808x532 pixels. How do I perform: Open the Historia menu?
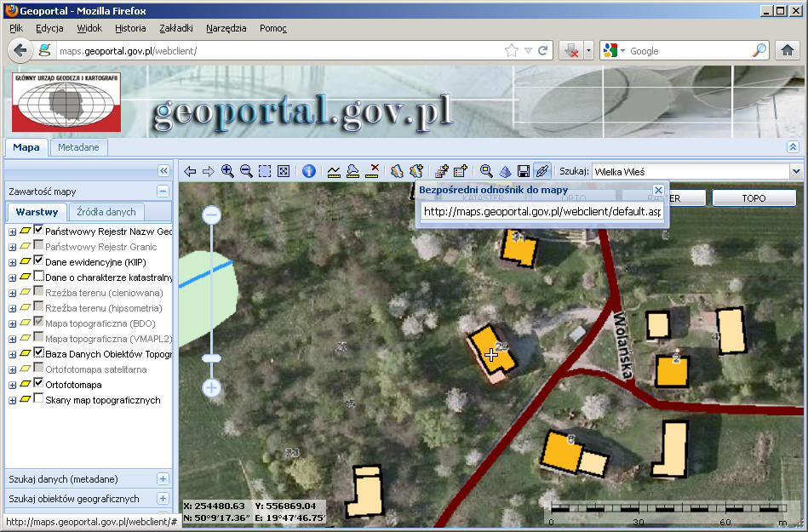coord(130,28)
